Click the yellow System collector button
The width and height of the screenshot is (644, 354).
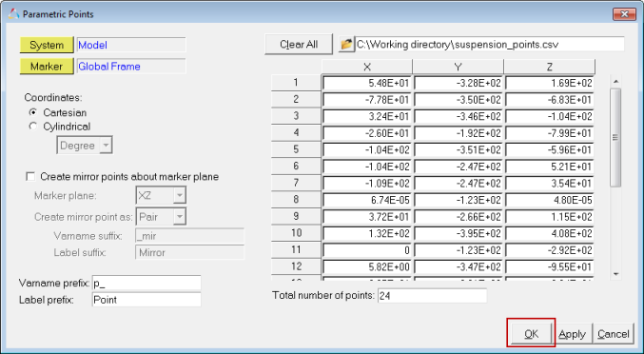coord(47,45)
